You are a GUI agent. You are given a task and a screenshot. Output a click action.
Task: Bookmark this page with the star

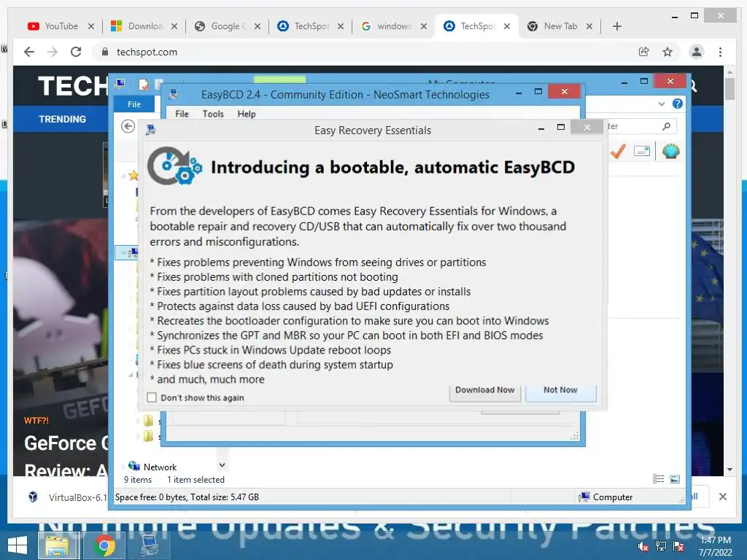click(x=667, y=52)
